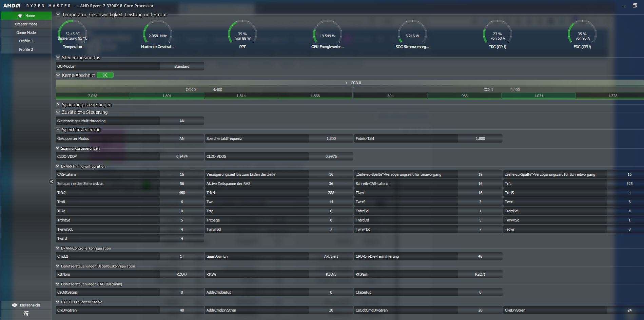This screenshot has width=644, height=320.
Task: Click CPU-On-Die-Terminierung value 48
Action: click(x=480, y=256)
